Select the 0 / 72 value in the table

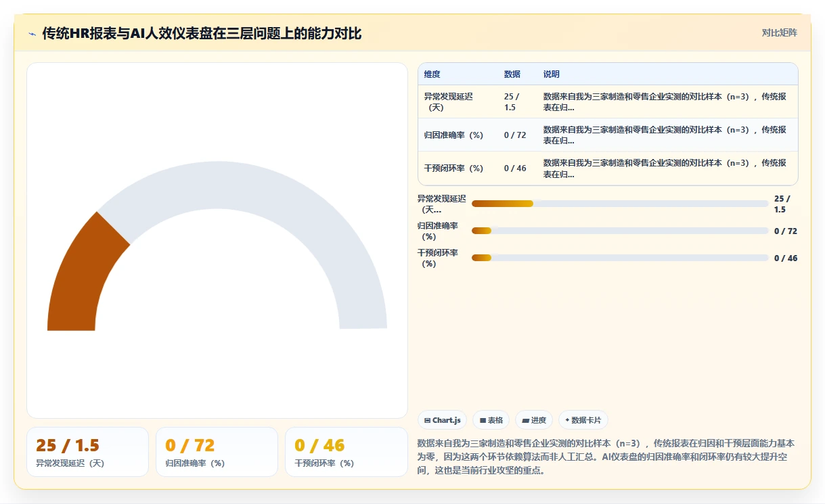515,135
